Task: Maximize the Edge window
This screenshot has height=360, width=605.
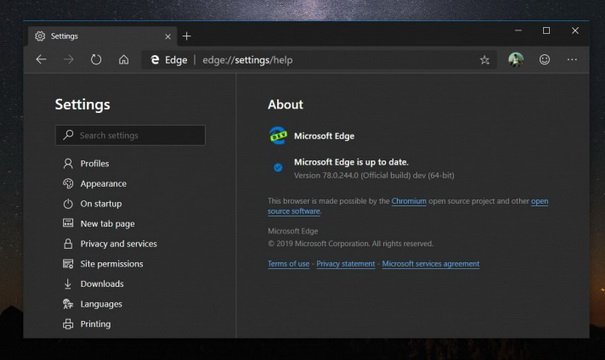Action: [x=546, y=30]
